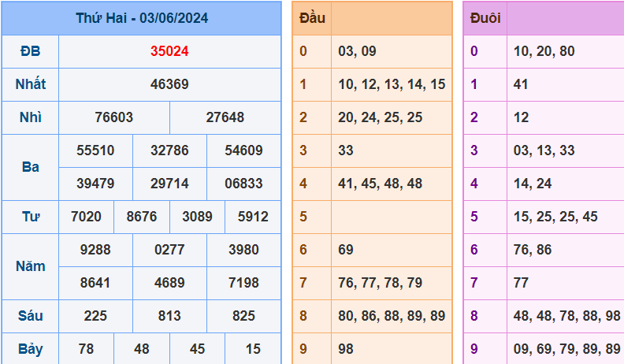
Task: Select sixth prize number 825
Action: (x=243, y=315)
